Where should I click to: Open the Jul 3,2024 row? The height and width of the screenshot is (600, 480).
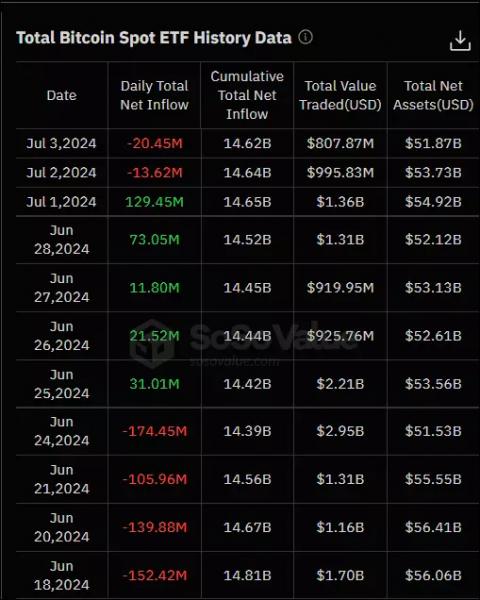click(247, 143)
